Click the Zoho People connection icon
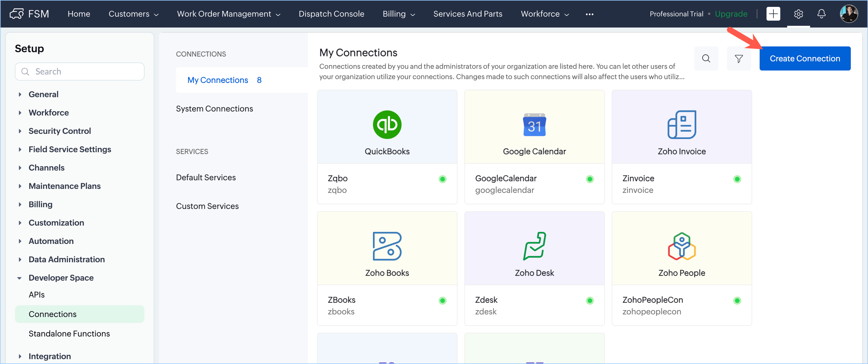The width and height of the screenshot is (868, 364). click(x=681, y=246)
